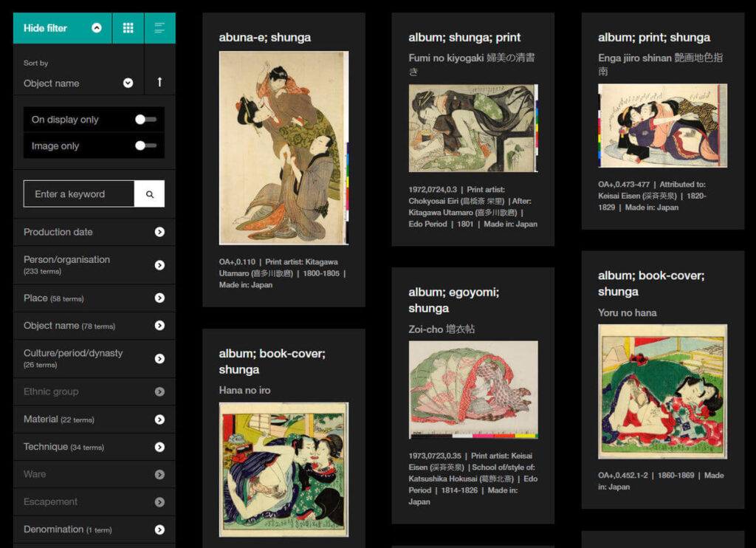This screenshot has height=548, width=756.
Task: Expand Culture/period/dynasty filter
Action: (x=94, y=358)
